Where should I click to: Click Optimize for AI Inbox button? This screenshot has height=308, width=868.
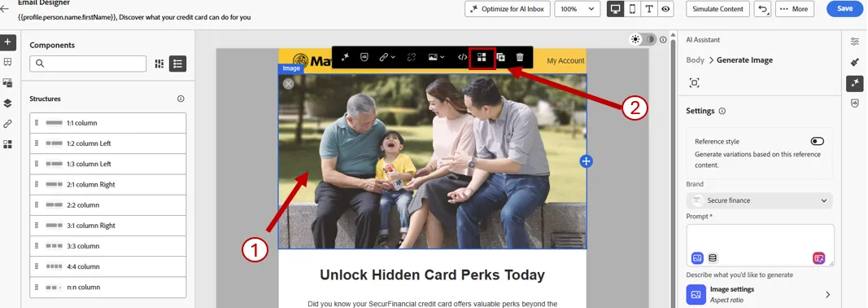[x=507, y=9]
